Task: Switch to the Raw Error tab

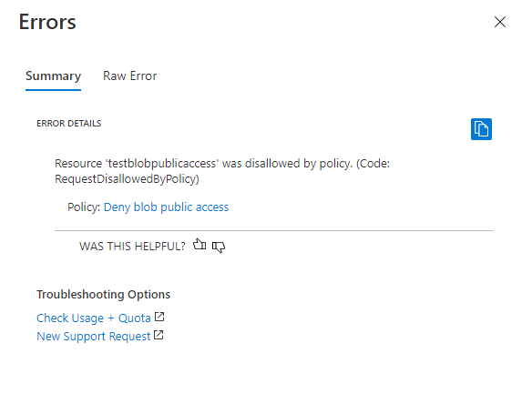Action: click(x=129, y=76)
